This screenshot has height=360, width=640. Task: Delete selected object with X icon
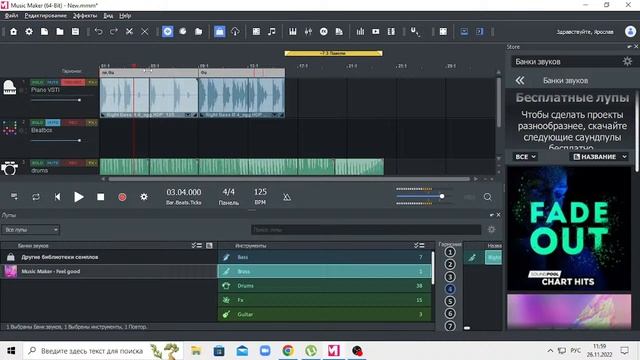point(145,31)
